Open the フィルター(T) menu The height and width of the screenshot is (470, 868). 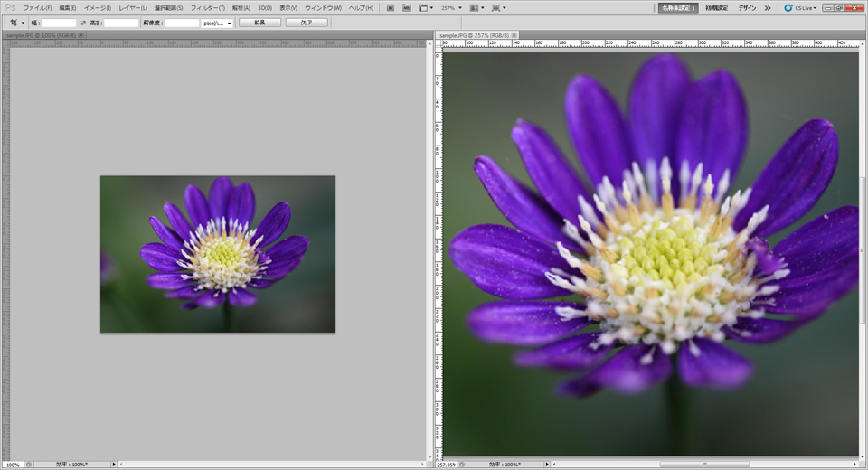(208, 8)
